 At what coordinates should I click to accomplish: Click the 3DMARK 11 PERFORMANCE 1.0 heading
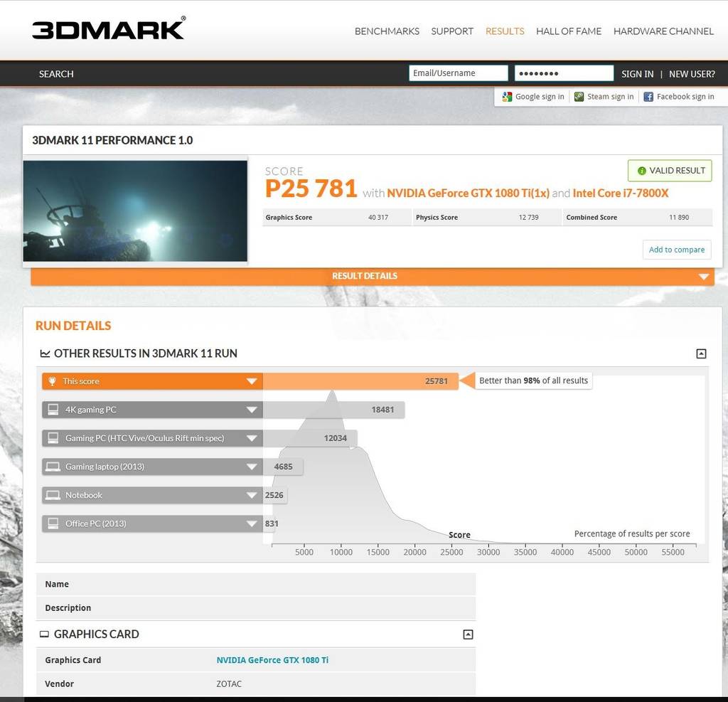tap(112, 140)
